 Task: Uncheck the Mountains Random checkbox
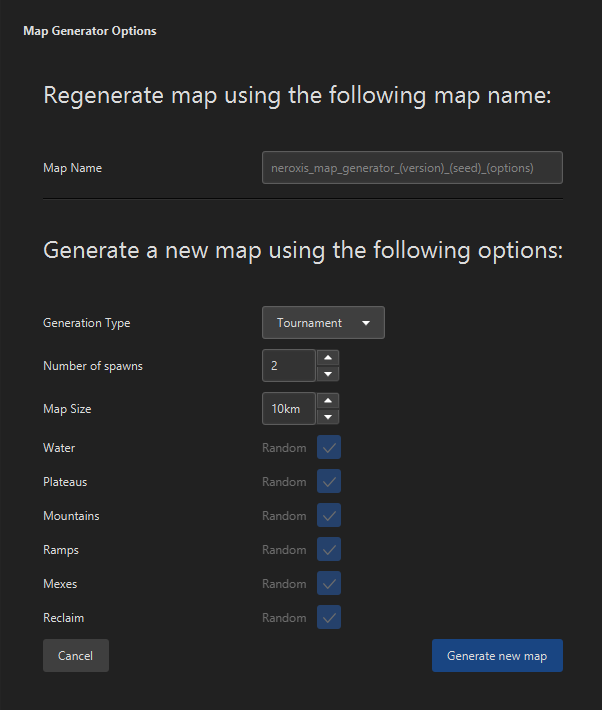pos(329,515)
